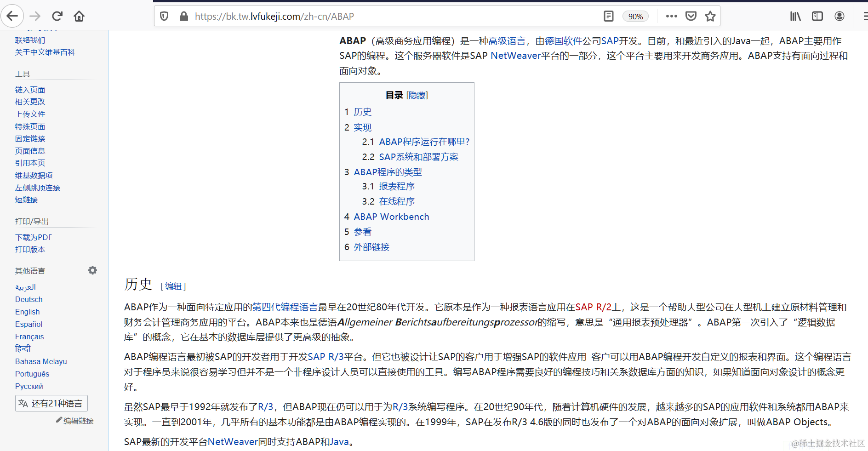Image resolution: width=868 pixels, height=451 pixels.
Task: Bookmark this page with the star
Action: tap(710, 17)
